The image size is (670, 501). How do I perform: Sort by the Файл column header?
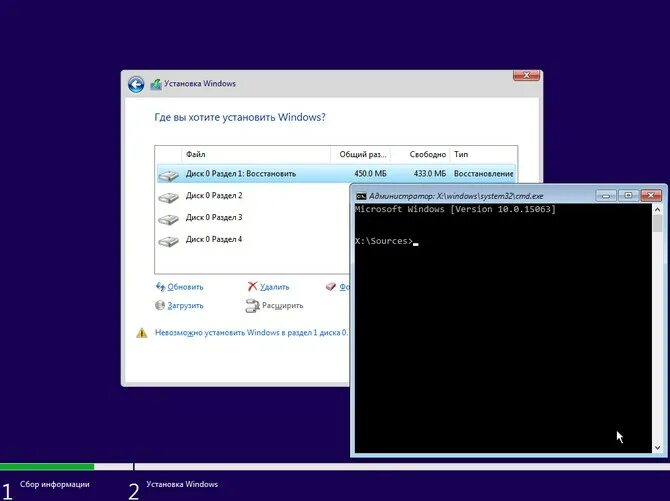256,154
